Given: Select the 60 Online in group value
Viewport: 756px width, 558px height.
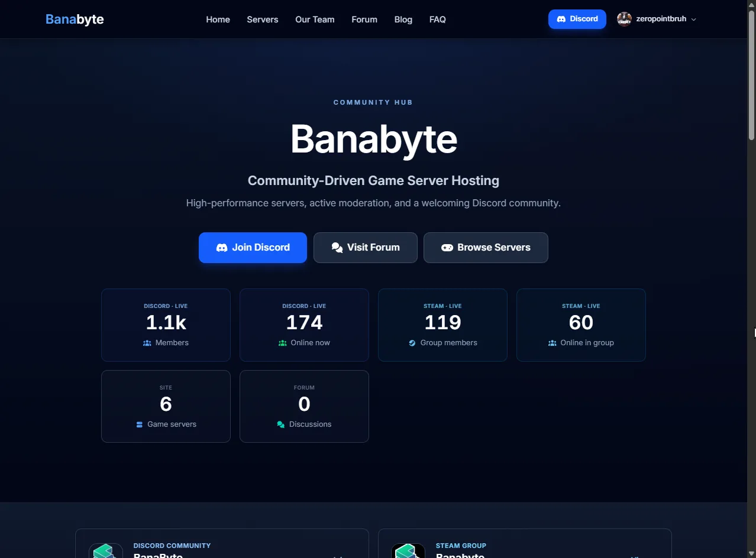Looking at the screenshot, I should 581,322.
